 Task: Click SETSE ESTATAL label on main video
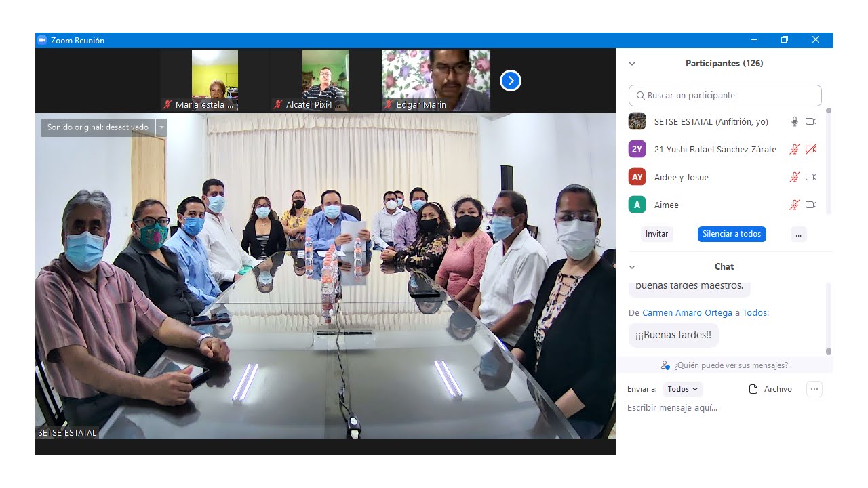click(x=67, y=432)
